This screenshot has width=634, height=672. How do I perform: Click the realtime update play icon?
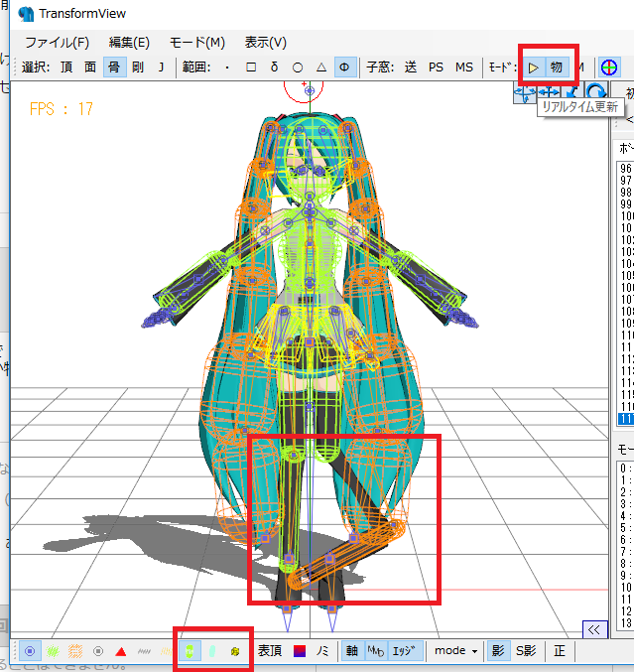tap(534, 67)
